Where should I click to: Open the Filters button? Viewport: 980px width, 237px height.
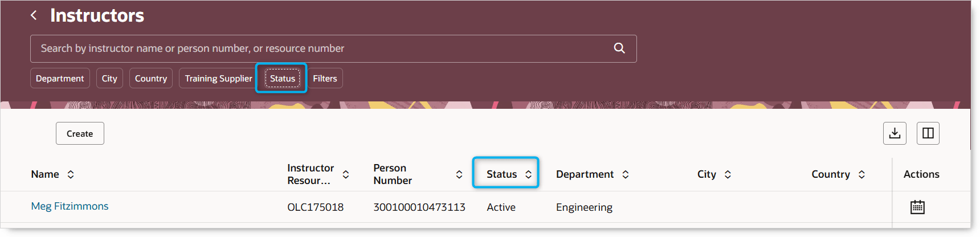[325, 79]
